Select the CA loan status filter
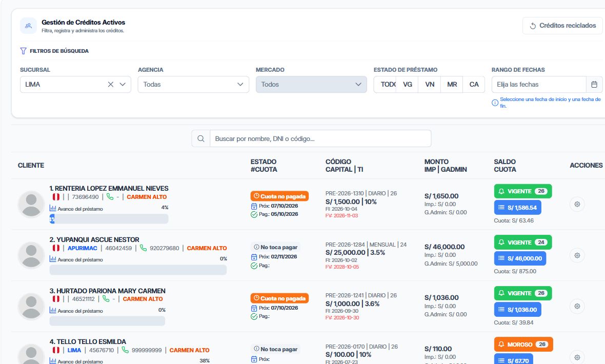The width and height of the screenshot is (605, 364). 474,85
